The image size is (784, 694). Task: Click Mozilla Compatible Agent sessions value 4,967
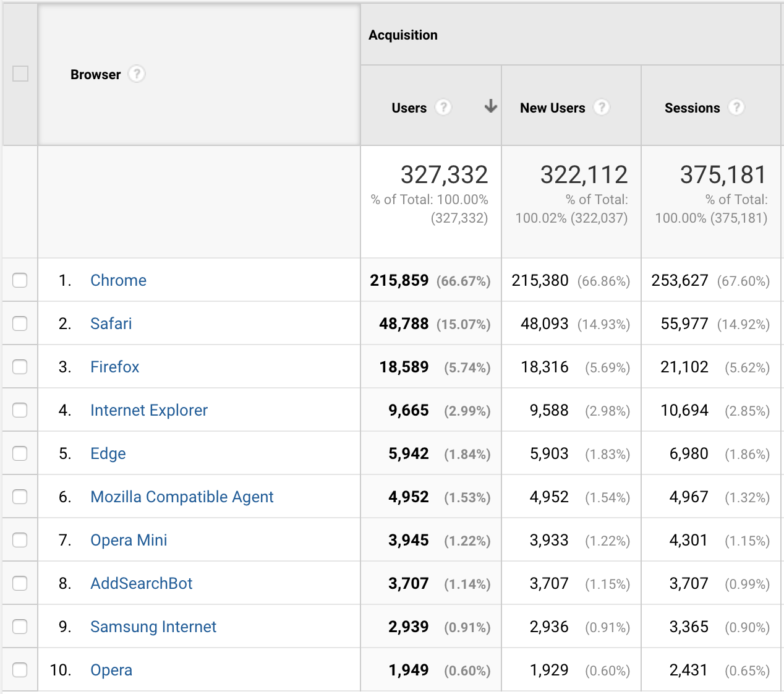click(689, 497)
